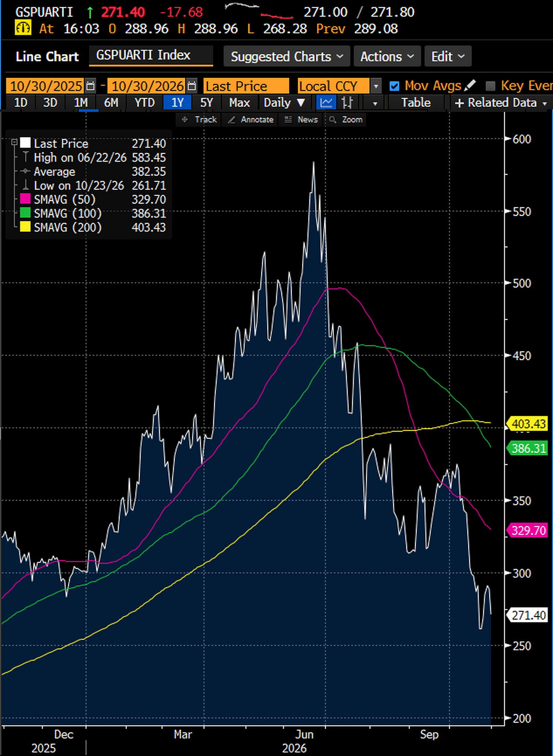Open the Local CCY currency dropdown arrow
Viewport: 553px width, 756px height.
click(x=376, y=86)
